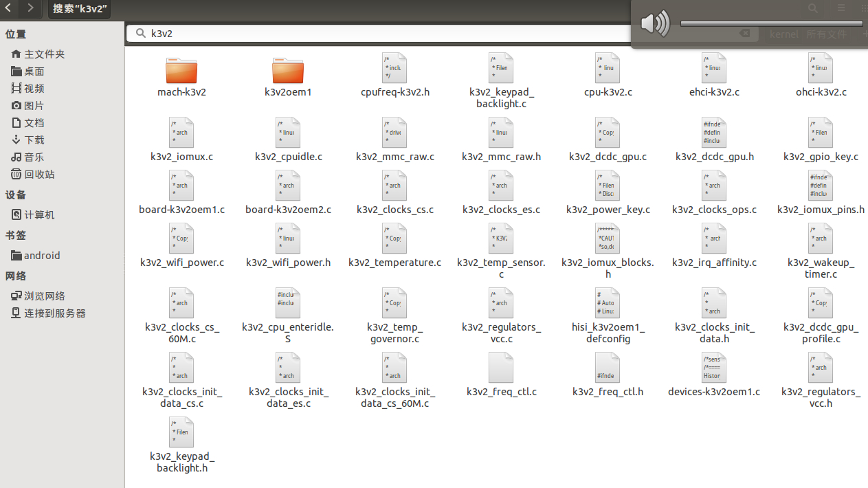868x488 pixels.
Task: Select the k3v2_dcdc_gpu.c file icon
Action: [608, 133]
